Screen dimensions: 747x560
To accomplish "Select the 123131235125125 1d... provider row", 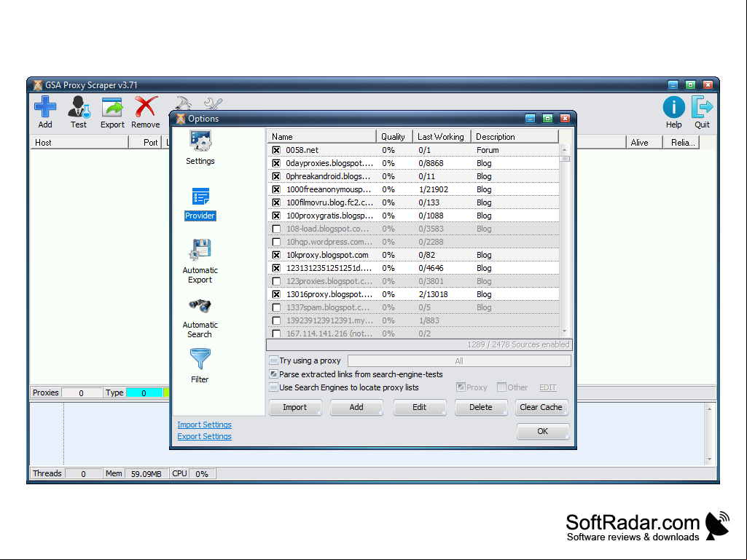I will pyautogui.click(x=413, y=268).
